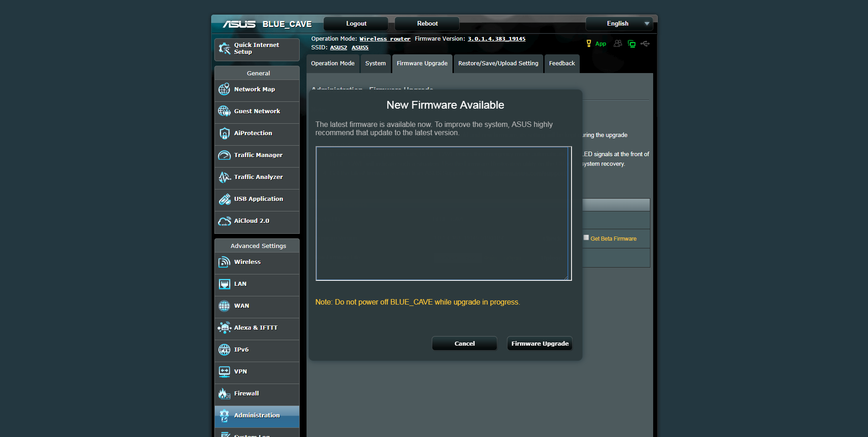Click the Logout button
Image resolution: width=868 pixels, height=437 pixels.
pyautogui.click(x=356, y=24)
